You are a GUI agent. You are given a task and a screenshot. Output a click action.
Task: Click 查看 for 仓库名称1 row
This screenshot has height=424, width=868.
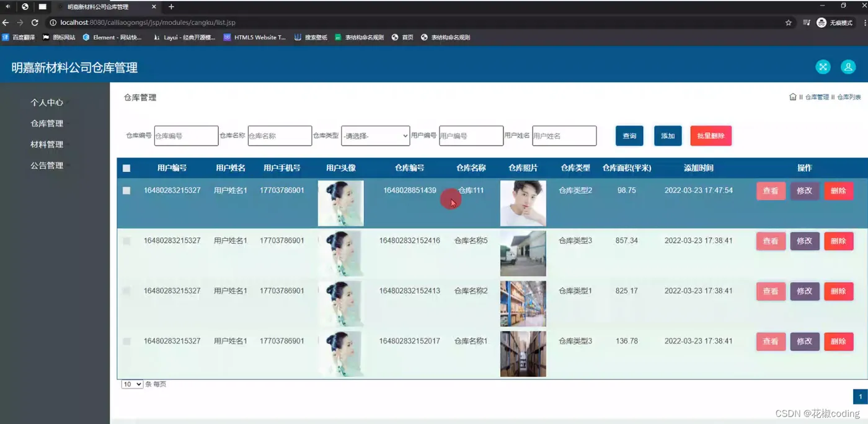(771, 342)
